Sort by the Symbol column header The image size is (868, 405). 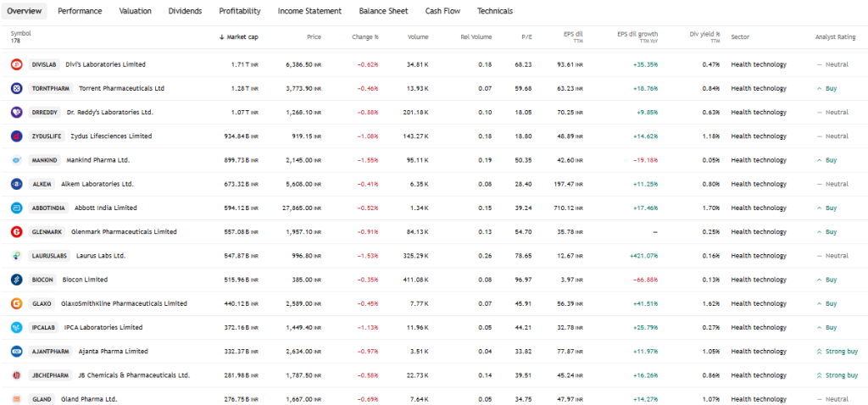(x=20, y=33)
